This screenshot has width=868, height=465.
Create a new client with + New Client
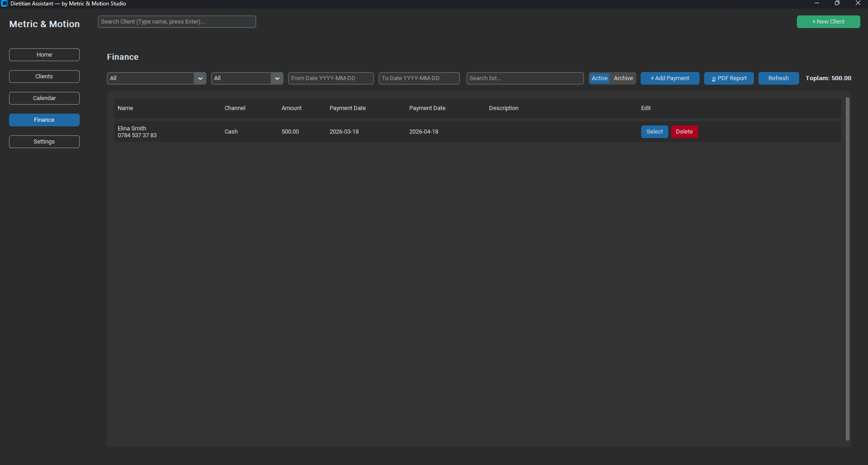[x=828, y=22]
